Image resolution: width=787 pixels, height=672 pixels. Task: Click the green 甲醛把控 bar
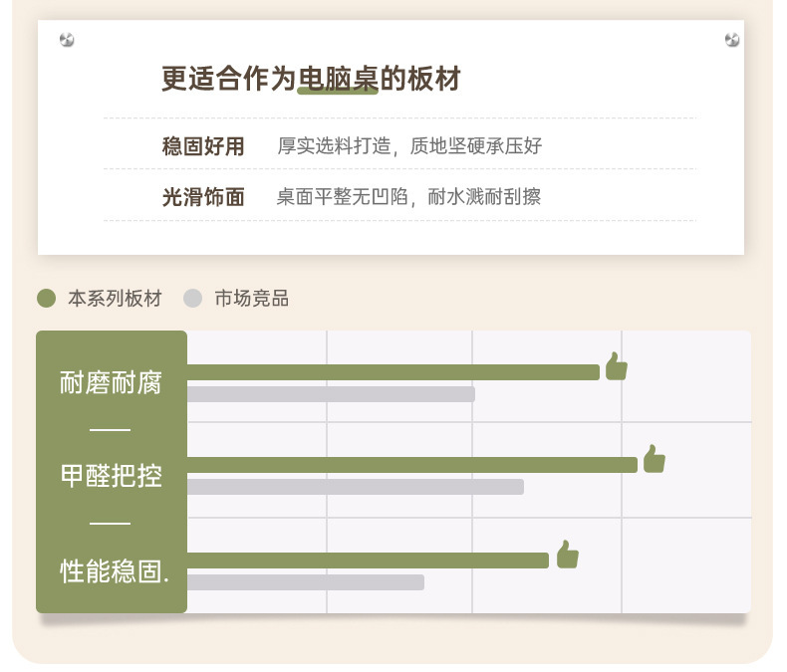pos(412,465)
